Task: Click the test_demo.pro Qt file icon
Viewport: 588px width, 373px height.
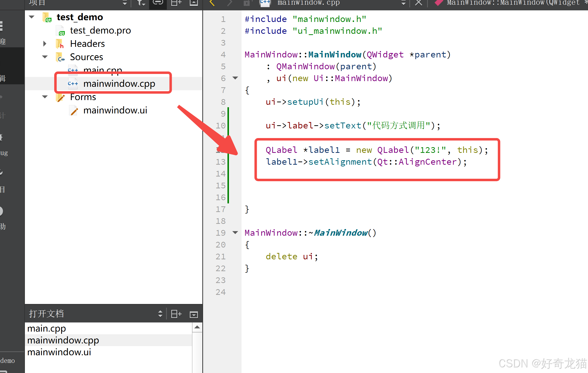Action: (x=61, y=31)
